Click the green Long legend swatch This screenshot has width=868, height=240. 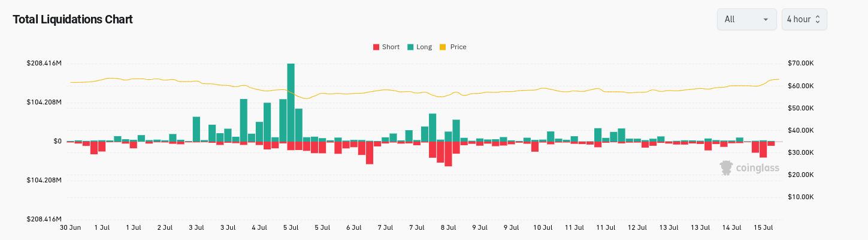point(410,47)
